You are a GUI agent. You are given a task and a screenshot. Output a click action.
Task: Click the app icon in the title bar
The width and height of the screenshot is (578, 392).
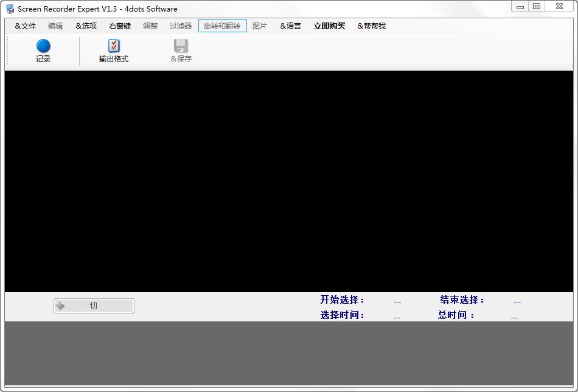point(10,9)
